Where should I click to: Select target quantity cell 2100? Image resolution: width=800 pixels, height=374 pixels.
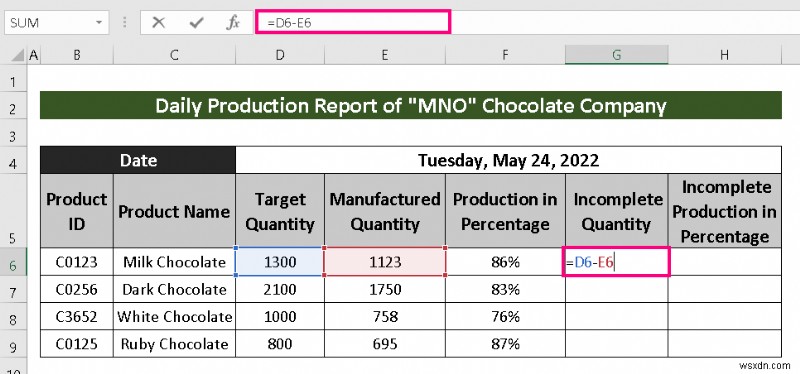click(280, 289)
